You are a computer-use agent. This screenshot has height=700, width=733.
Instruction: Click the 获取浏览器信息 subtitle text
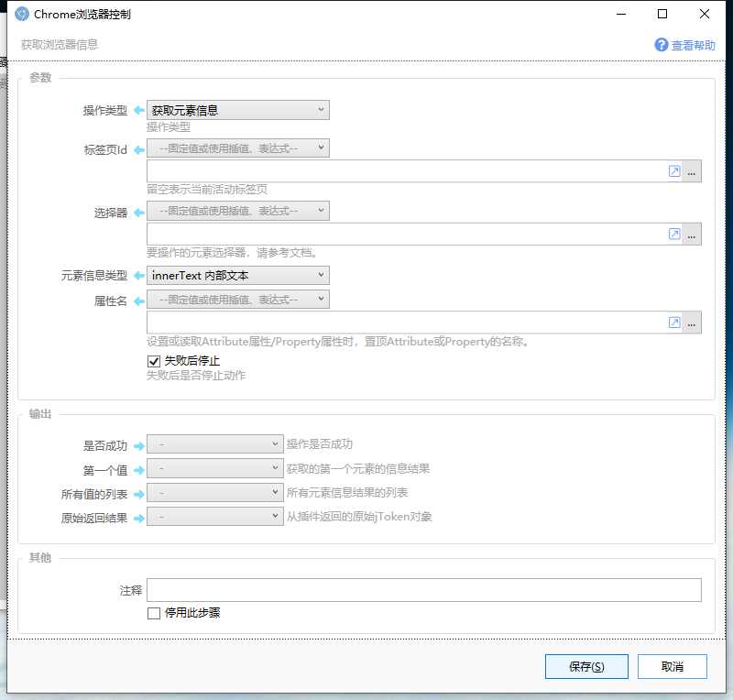click(x=60, y=44)
